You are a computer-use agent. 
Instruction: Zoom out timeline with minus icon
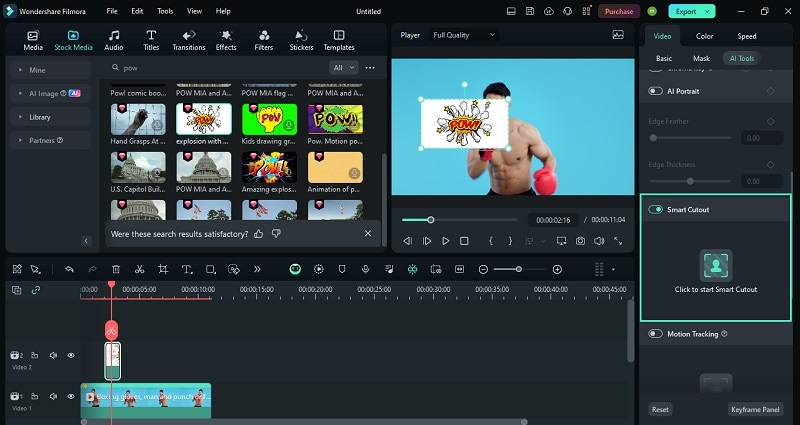[483, 269]
